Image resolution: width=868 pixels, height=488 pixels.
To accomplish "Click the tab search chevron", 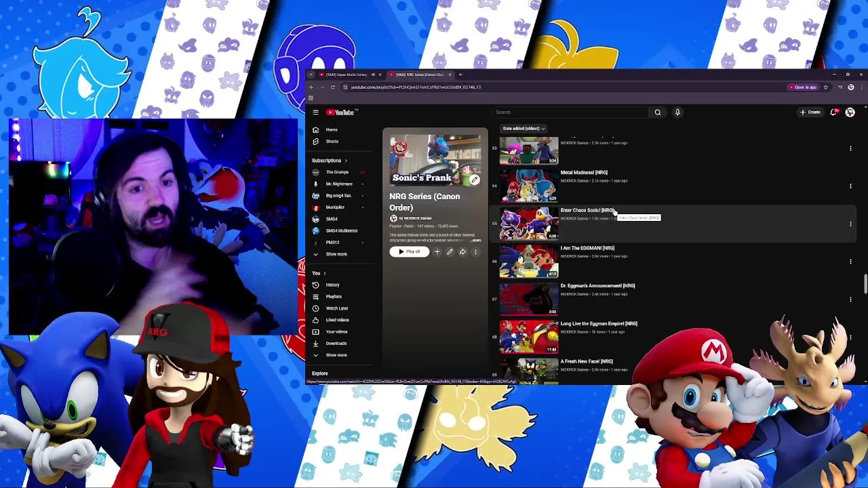I will click(x=311, y=75).
